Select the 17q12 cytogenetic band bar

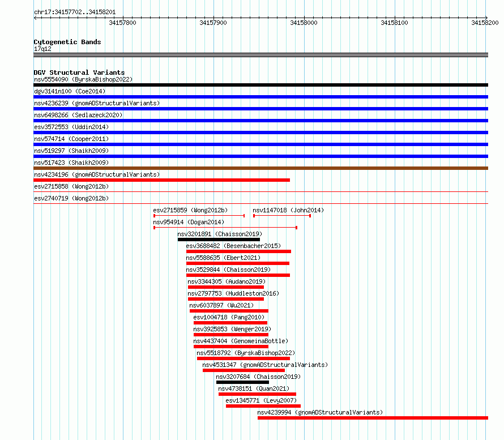260,55
